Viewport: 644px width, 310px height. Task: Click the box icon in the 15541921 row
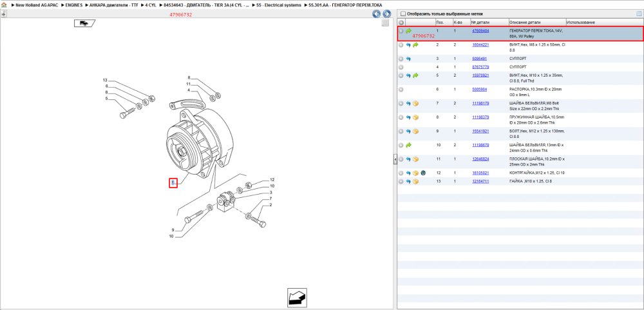[415, 131]
